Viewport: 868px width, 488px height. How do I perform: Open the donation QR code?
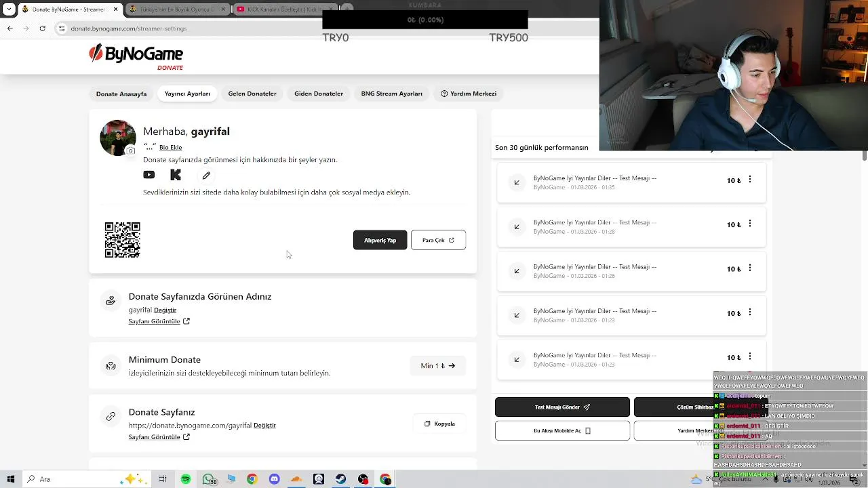(x=123, y=240)
